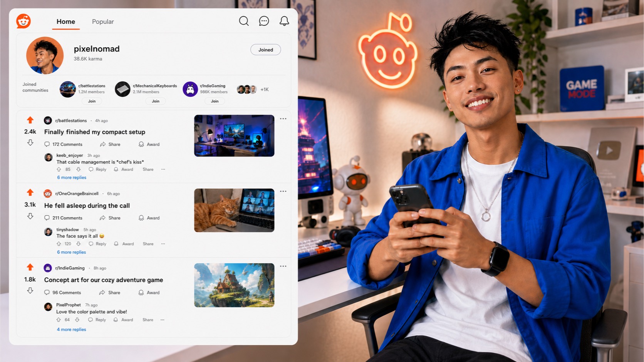The image size is (644, 362).
Task: Open the overflow menu on PixelProphet's comment
Action: (163, 320)
